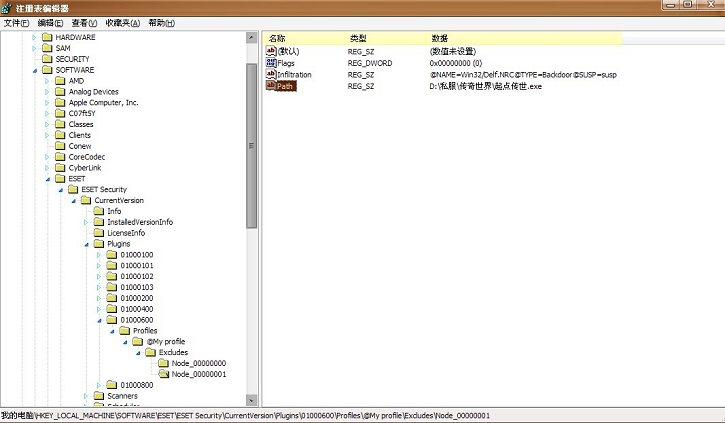Open the 查看(V) menu

tap(84, 23)
